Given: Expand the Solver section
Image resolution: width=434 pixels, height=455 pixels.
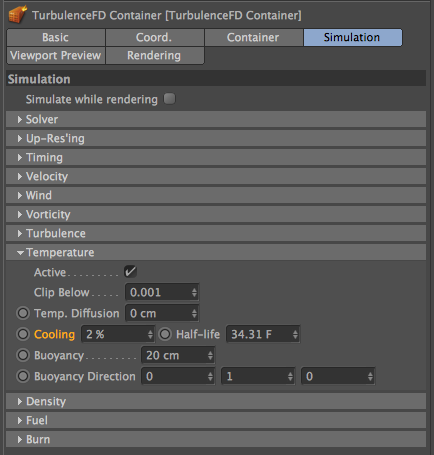Looking at the screenshot, I should click(x=216, y=119).
